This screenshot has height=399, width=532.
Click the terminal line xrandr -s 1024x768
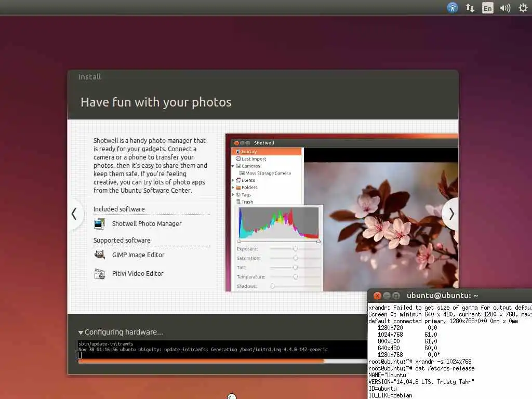tap(420, 362)
